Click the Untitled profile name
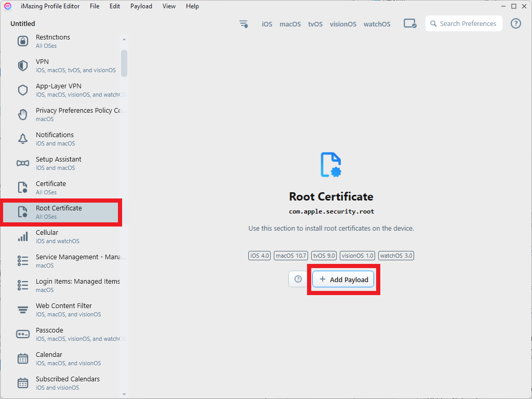 [23, 23]
